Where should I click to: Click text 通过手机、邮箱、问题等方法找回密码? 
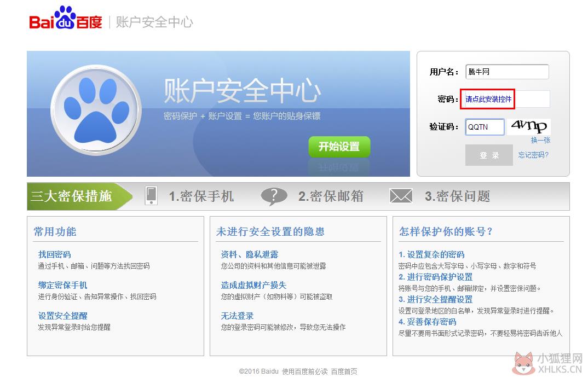coord(94,266)
